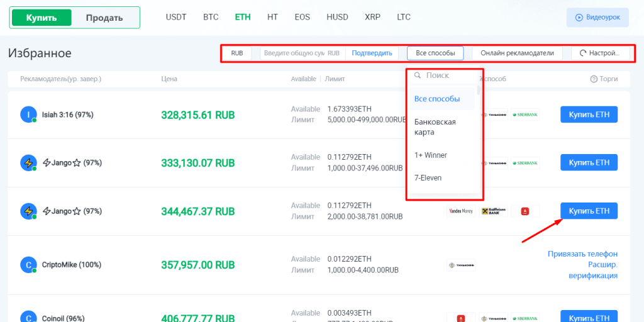Select the EOS currency tab
Screen dimensions: 644x322
pyautogui.click(x=303, y=17)
